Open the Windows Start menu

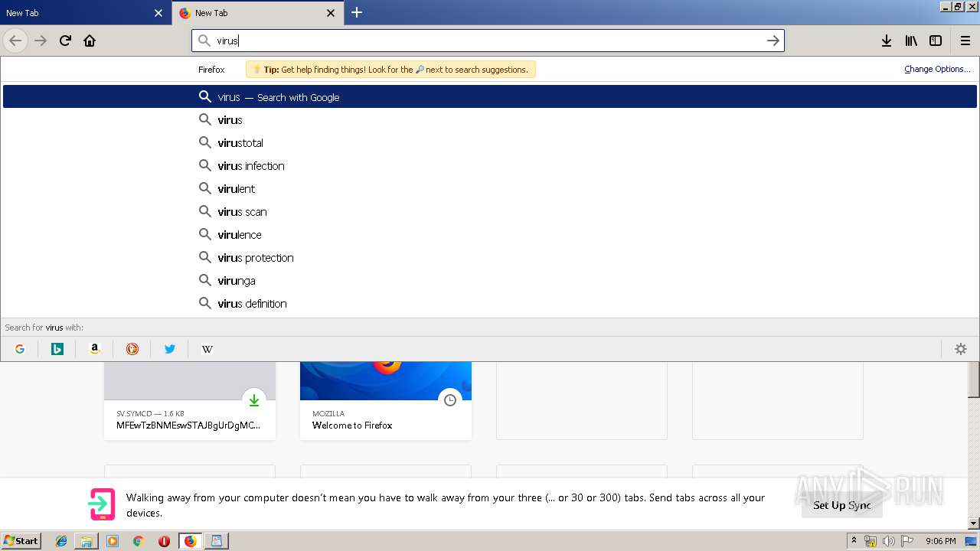pos(21,541)
